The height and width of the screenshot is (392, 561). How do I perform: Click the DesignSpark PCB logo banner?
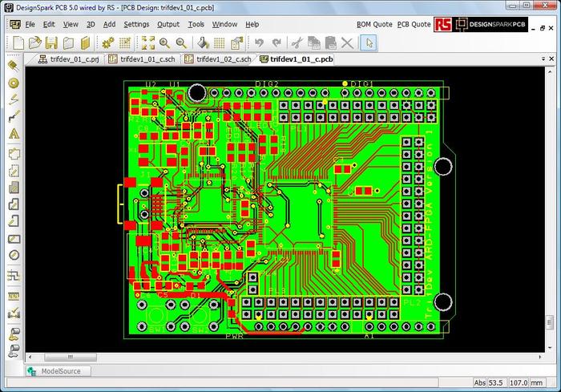click(490, 24)
